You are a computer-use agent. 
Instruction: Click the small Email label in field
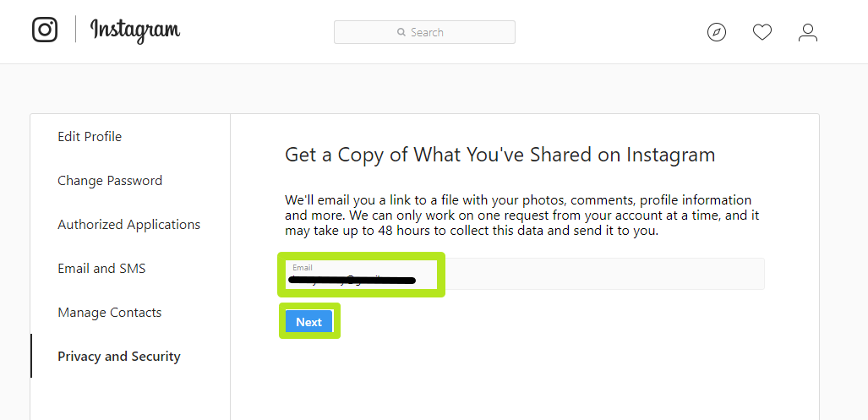(303, 268)
